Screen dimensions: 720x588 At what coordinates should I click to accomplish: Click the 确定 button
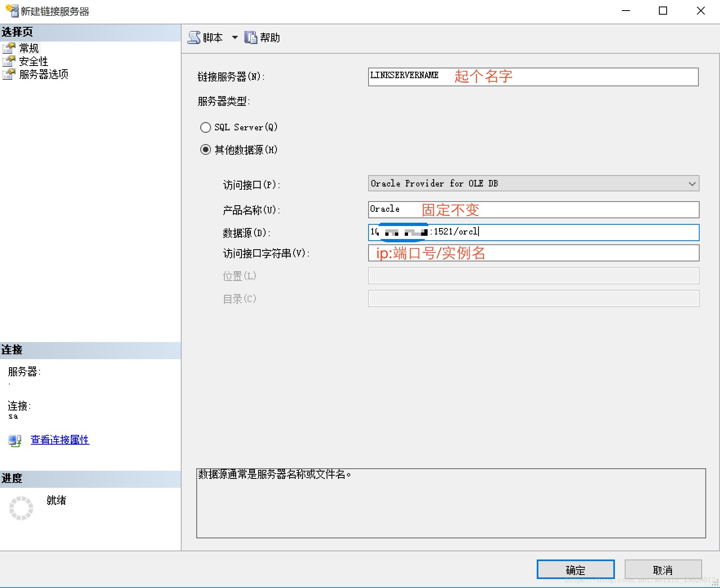click(575, 569)
